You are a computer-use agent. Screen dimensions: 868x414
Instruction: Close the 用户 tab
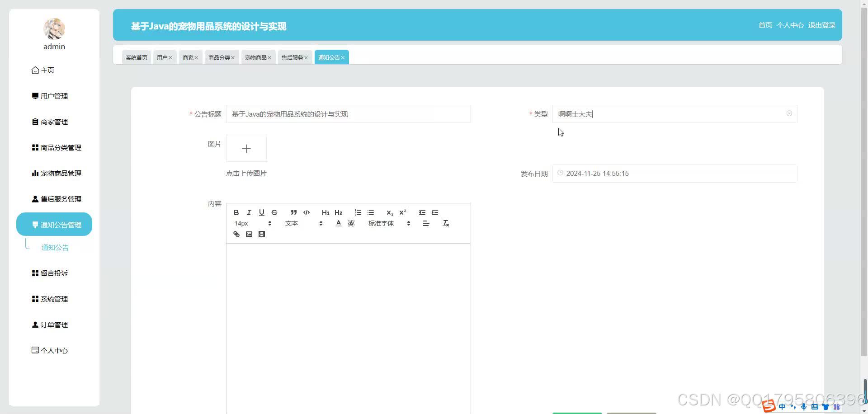(170, 58)
